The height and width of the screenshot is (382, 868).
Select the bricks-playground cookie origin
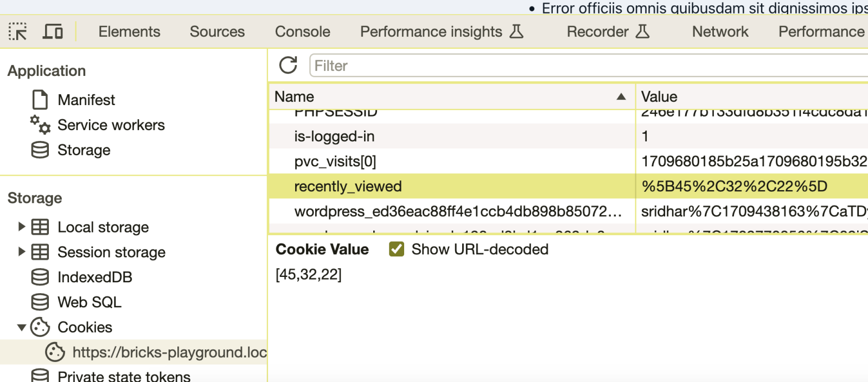point(169,352)
